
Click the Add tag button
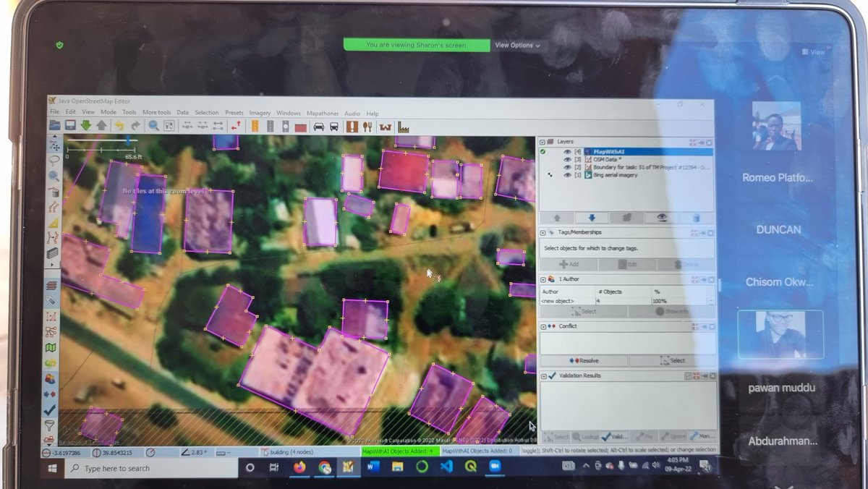click(x=569, y=265)
